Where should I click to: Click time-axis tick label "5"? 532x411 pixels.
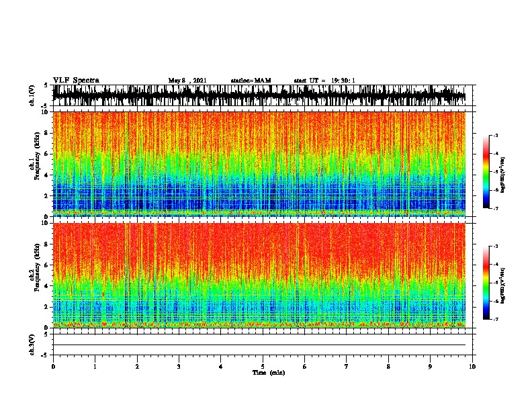pos(263,367)
